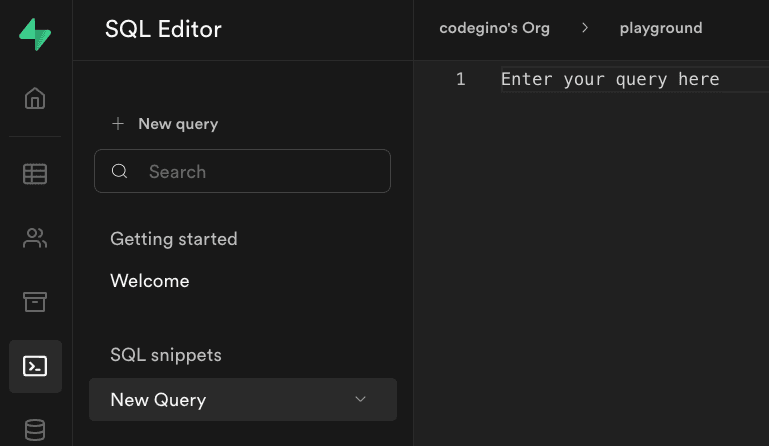Viewport: 769px width, 446px height.
Task: Click the 'SQL Editor' panel title
Action: click(x=163, y=30)
